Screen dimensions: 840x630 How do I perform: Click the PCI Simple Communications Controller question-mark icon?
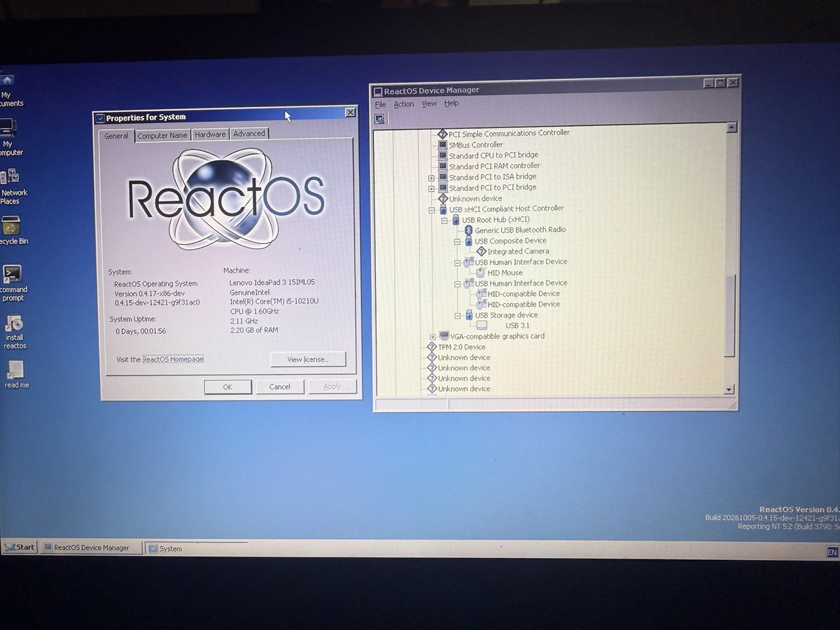[442, 134]
